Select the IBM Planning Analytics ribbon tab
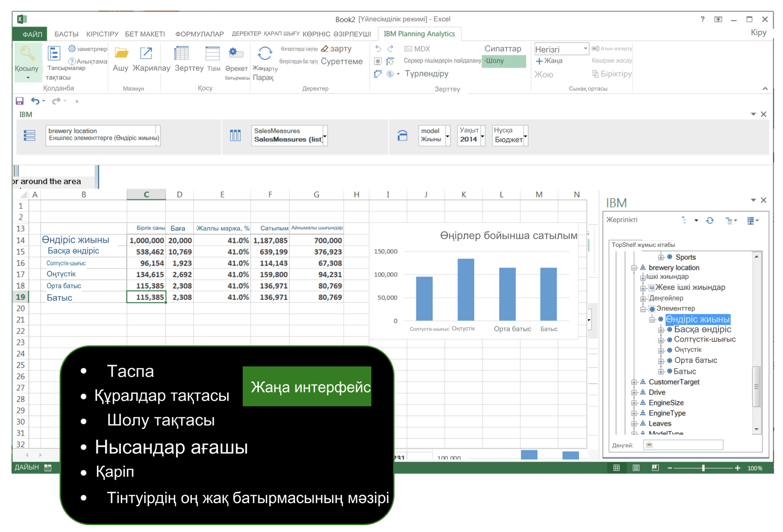Screen dimensions: 783x532 (x=419, y=34)
